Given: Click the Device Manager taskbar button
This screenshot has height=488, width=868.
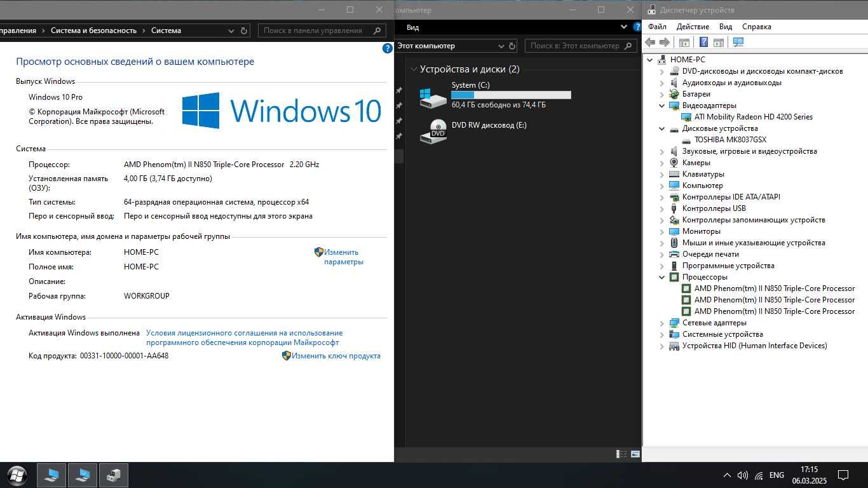Looking at the screenshot, I should point(114,475).
